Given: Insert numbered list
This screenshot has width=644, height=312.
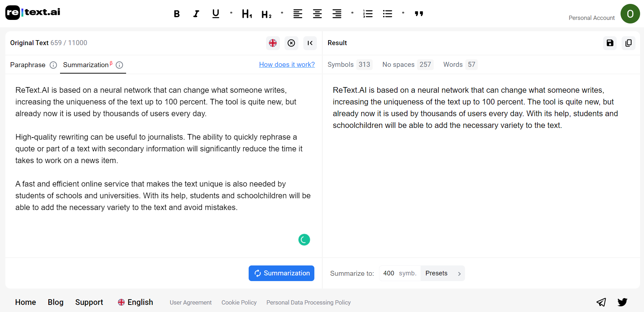Looking at the screenshot, I should (x=368, y=14).
